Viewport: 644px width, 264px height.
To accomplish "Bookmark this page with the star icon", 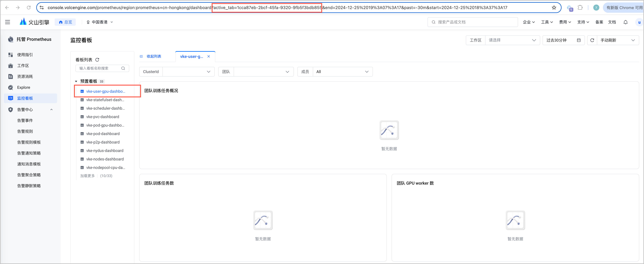I will pyautogui.click(x=554, y=8).
